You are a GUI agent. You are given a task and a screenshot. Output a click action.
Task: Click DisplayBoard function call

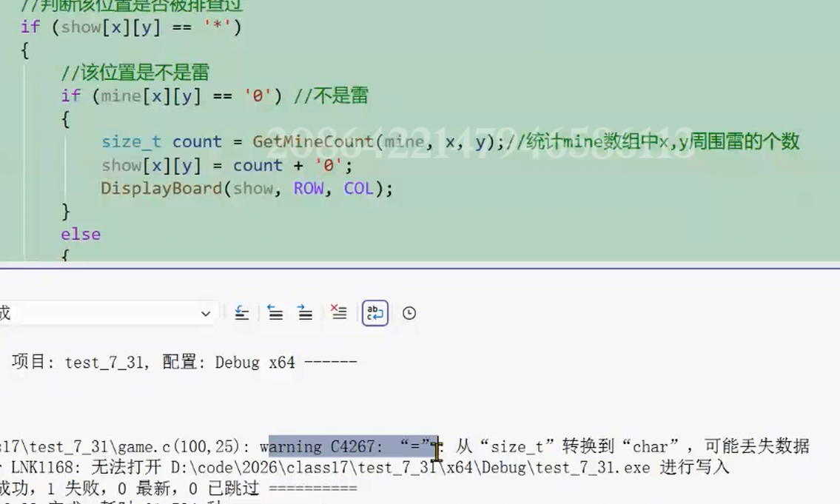pos(161,189)
